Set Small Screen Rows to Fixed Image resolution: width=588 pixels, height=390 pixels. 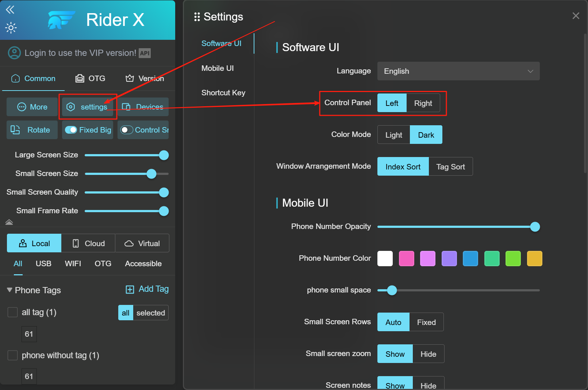tap(426, 322)
